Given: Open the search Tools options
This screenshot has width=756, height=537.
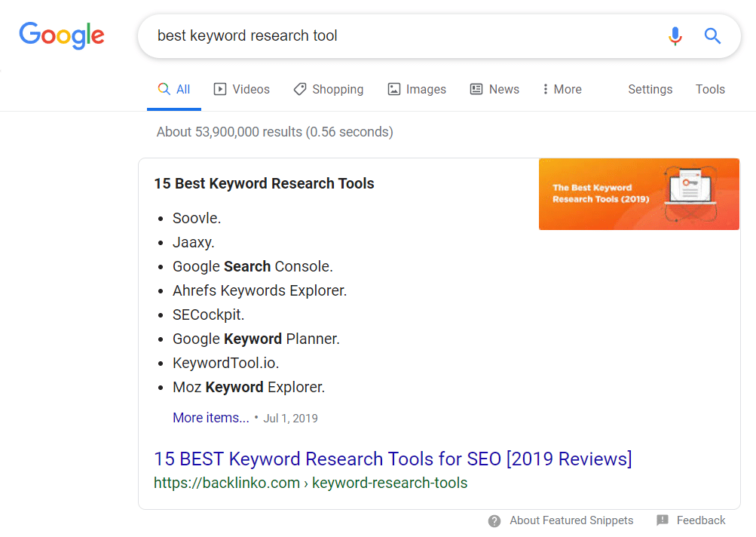Looking at the screenshot, I should point(710,89).
